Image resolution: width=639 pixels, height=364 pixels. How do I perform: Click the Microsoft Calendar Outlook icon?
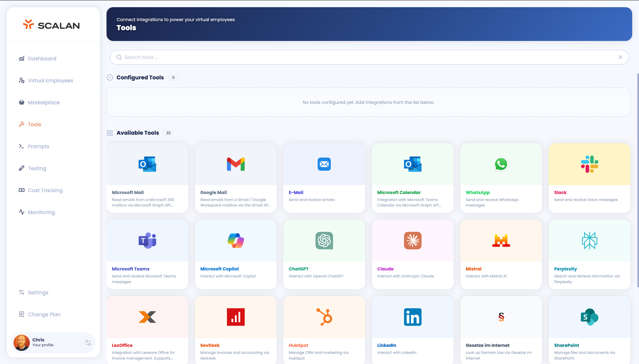point(412,164)
